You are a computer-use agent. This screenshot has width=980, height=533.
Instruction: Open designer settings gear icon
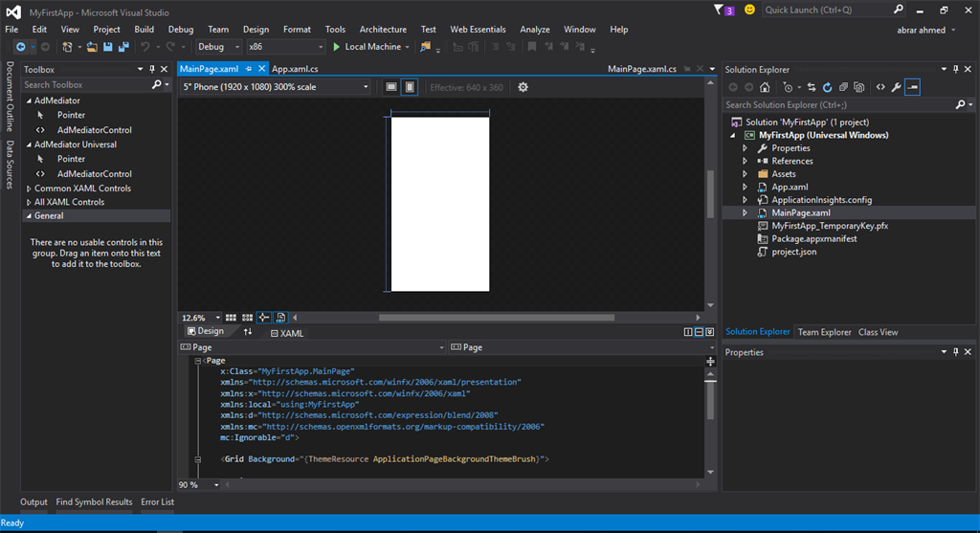pyautogui.click(x=523, y=87)
